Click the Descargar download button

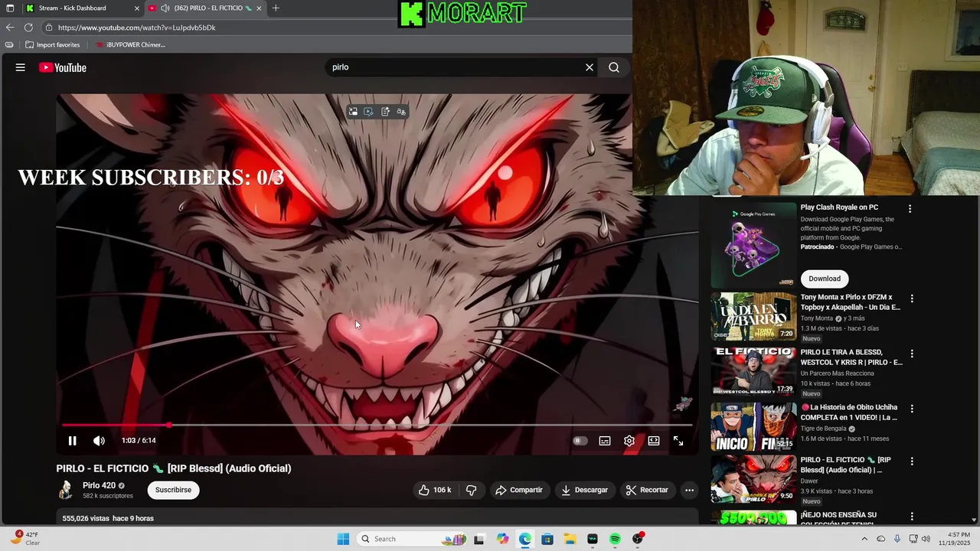584,490
